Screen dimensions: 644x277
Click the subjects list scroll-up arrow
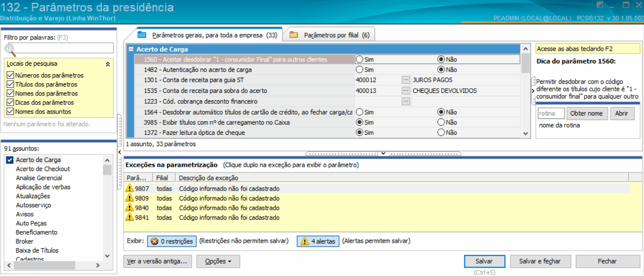[107, 160]
